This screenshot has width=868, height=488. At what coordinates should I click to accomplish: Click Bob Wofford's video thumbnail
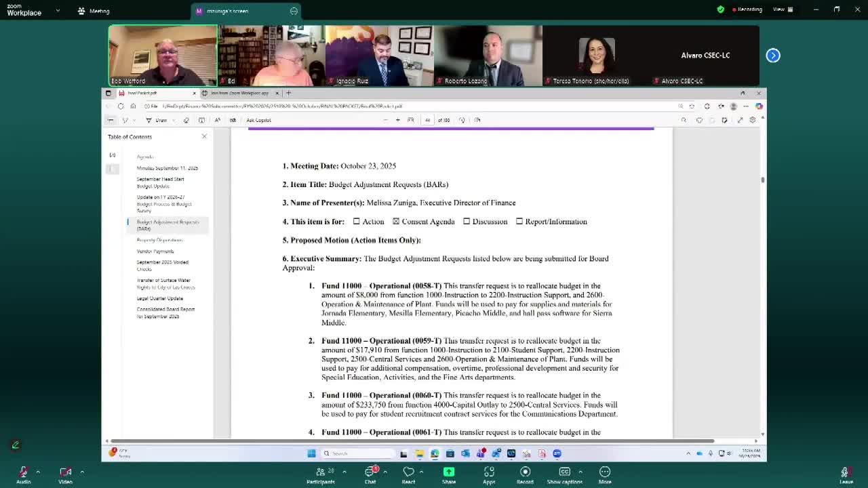(163, 56)
